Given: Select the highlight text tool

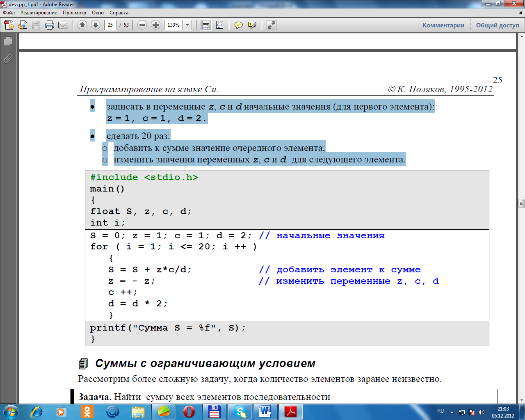Looking at the screenshot, I should (252, 25).
